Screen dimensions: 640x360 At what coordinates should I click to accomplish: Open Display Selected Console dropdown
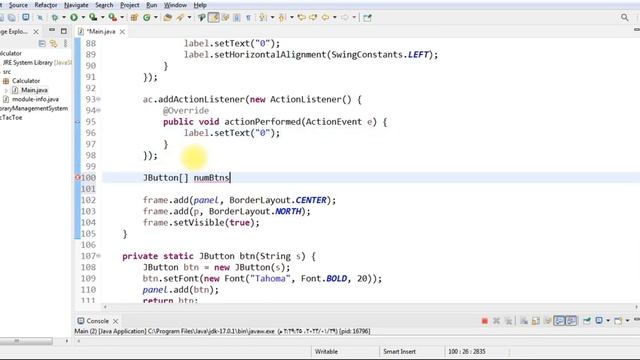[x=608, y=321]
